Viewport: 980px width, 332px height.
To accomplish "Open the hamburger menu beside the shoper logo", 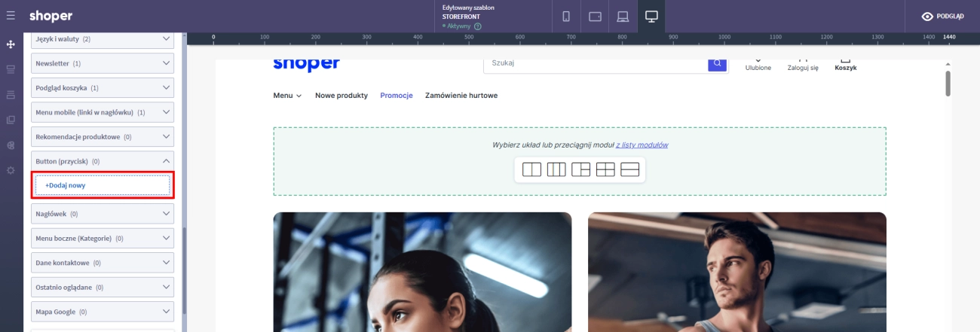I will 11,16.
